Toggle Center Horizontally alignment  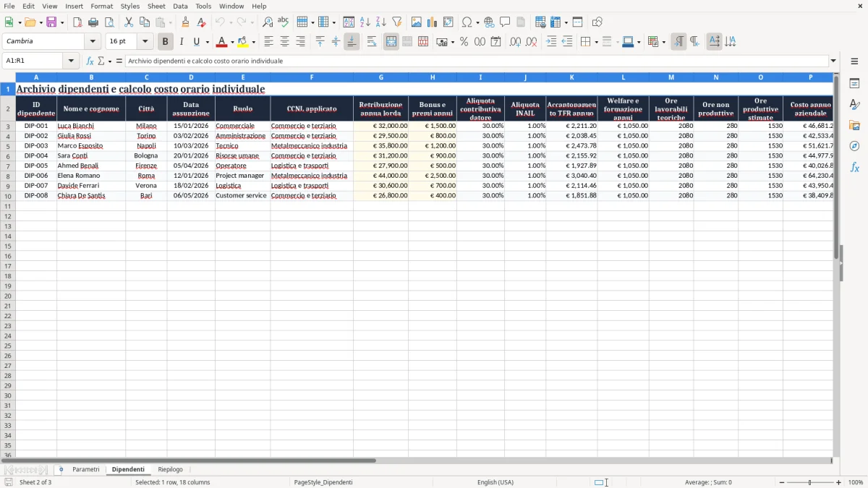(284, 42)
